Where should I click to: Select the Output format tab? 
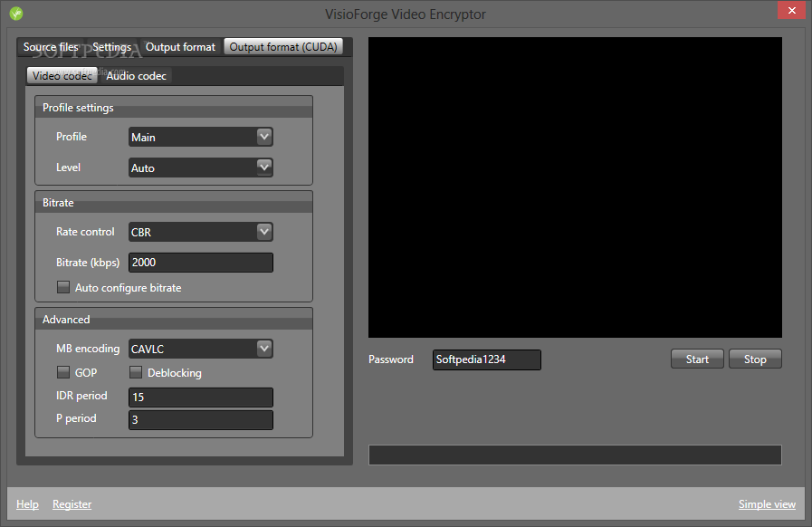click(x=180, y=47)
